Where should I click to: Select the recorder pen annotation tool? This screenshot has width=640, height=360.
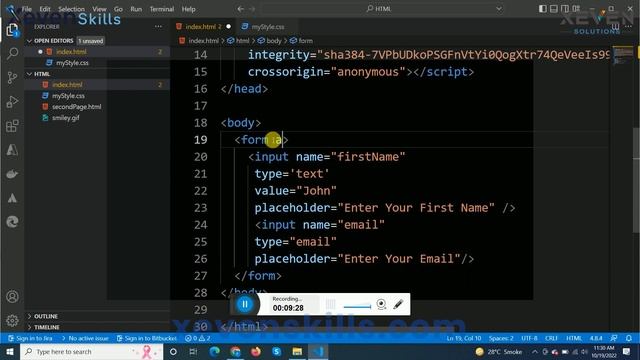coord(398,304)
